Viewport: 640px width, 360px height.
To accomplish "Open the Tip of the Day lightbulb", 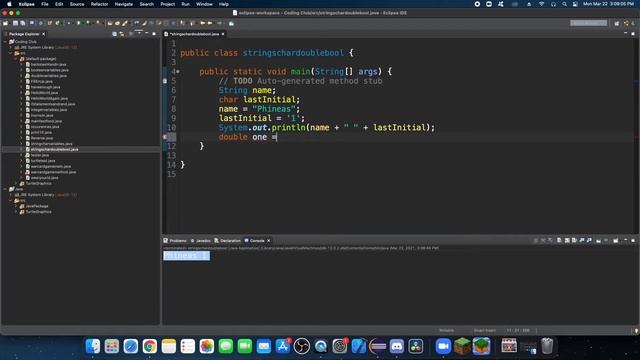I will 636,330.
